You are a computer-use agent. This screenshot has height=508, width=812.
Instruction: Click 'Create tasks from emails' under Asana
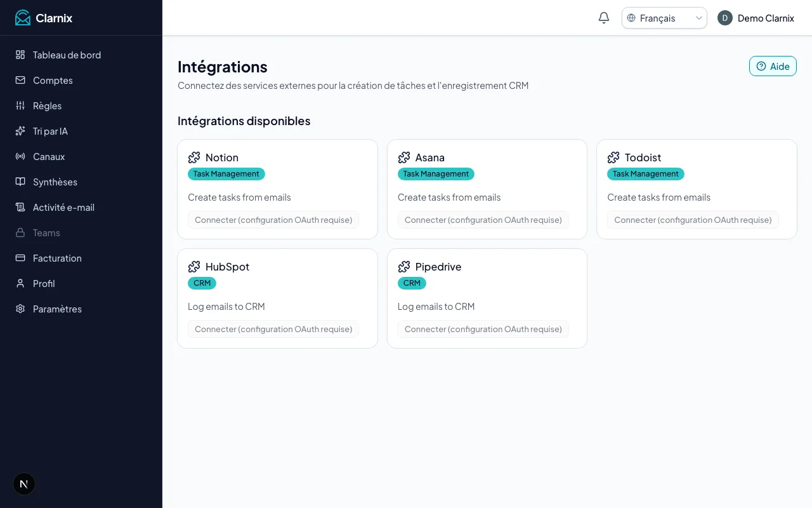pos(449,197)
